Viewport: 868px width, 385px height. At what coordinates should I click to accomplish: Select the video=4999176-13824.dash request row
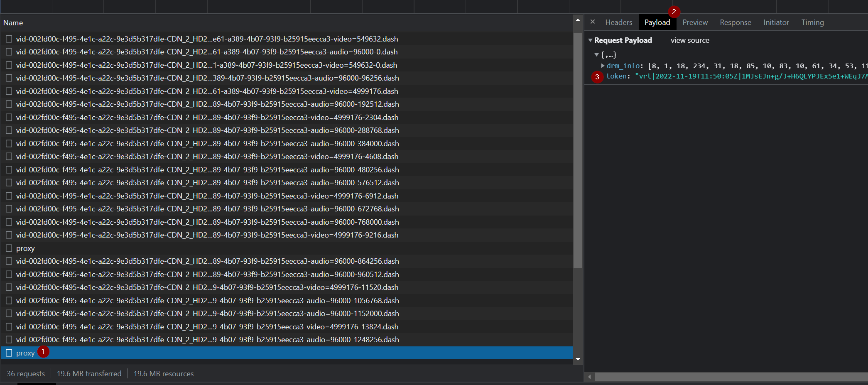coord(287,327)
